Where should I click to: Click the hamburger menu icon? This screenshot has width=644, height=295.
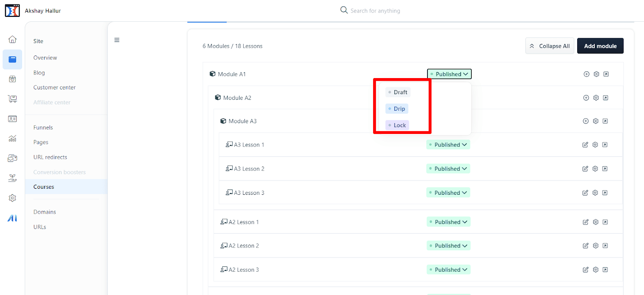coord(117,40)
